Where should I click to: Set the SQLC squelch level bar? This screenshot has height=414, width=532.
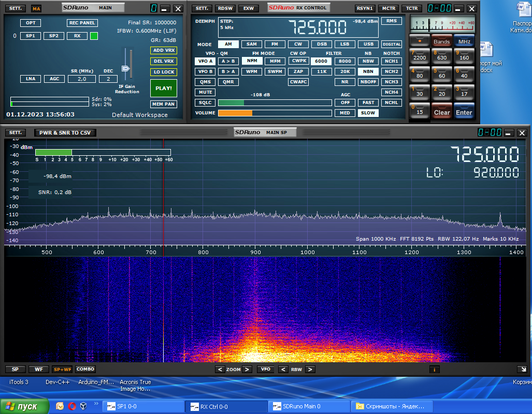point(275,103)
